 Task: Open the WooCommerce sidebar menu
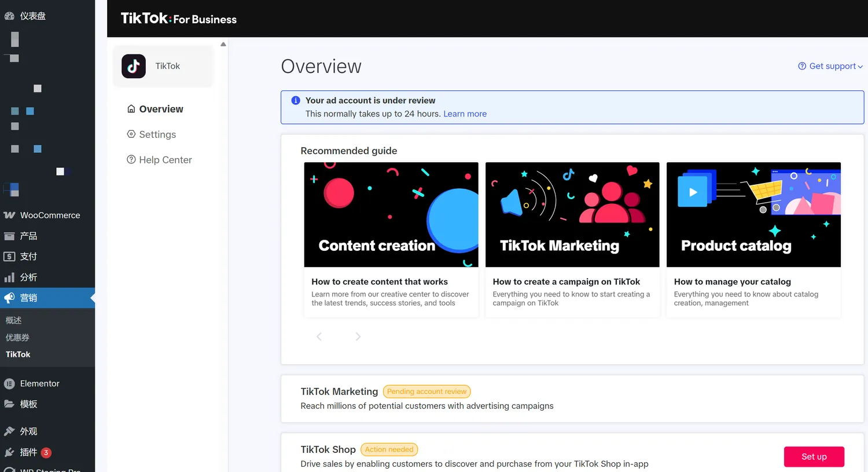pos(47,215)
